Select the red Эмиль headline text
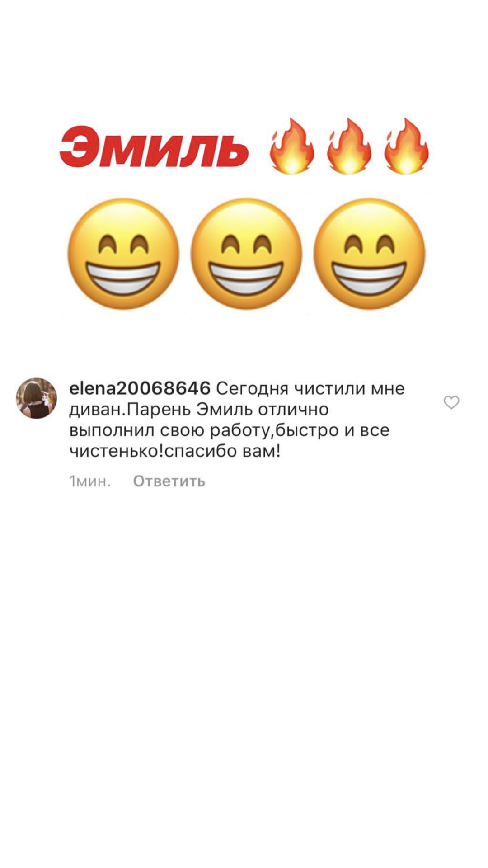The width and height of the screenshot is (488, 868). point(154,147)
